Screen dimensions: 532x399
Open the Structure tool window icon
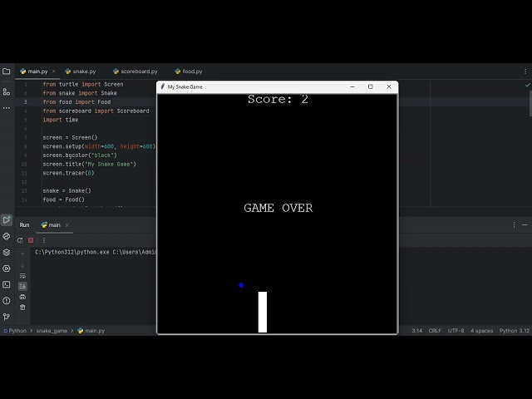pos(6,91)
